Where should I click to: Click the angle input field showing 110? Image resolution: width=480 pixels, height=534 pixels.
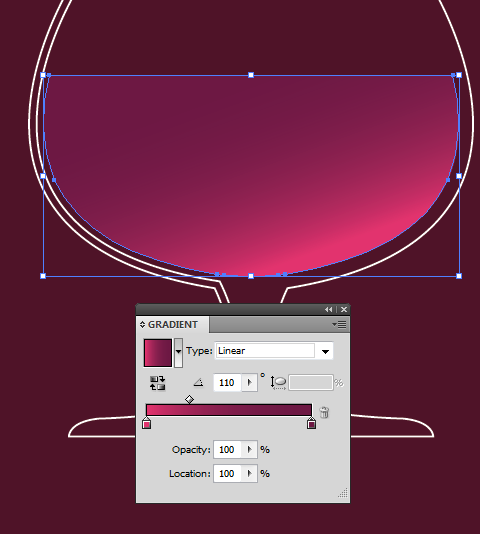click(x=227, y=382)
